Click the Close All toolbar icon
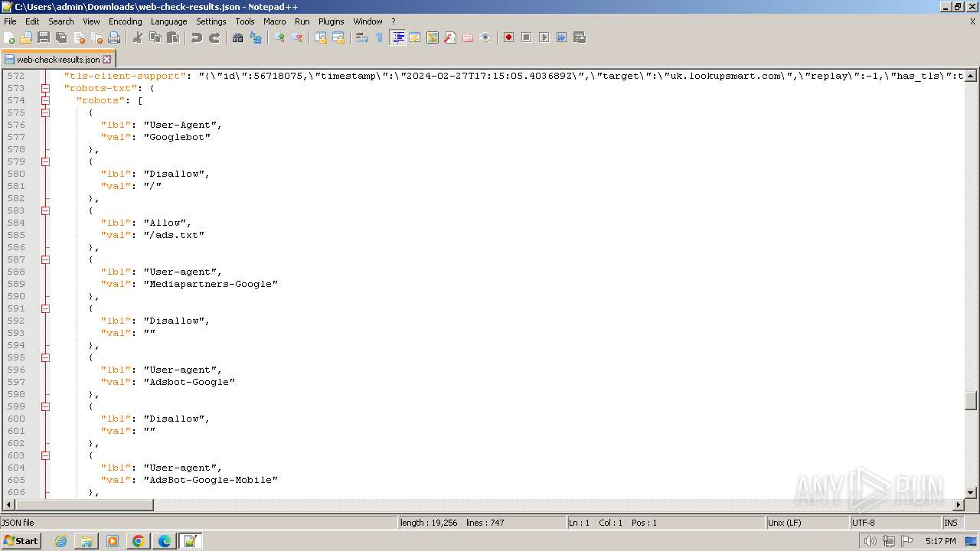 pyautogui.click(x=96, y=37)
